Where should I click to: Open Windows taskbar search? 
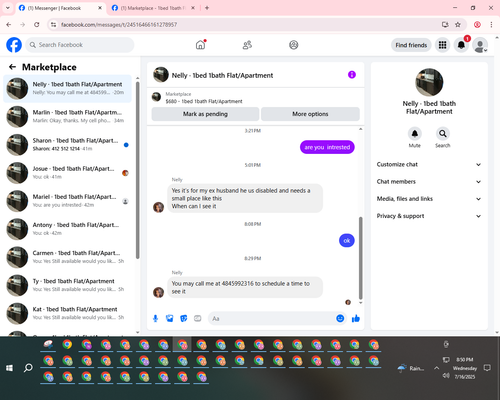[x=28, y=368]
